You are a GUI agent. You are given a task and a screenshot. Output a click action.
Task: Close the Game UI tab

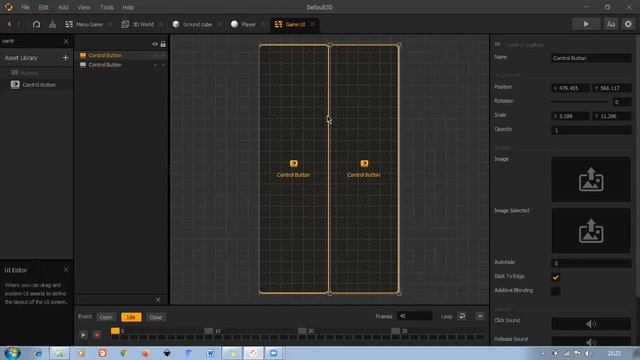(313, 24)
